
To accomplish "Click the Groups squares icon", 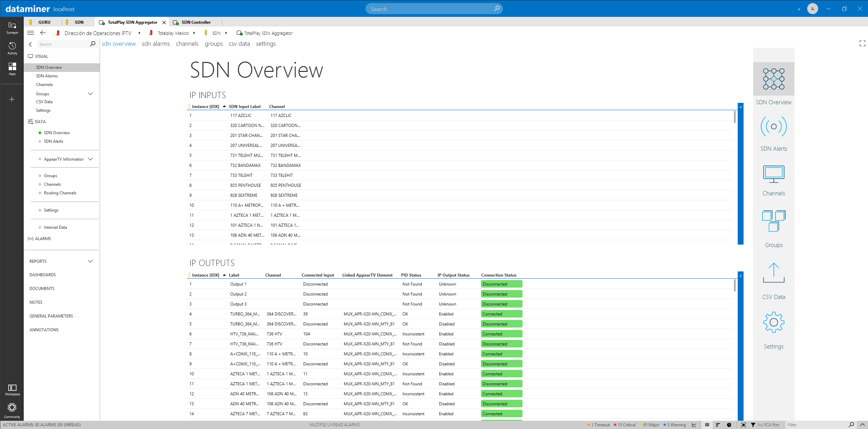I will pos(773,221).
